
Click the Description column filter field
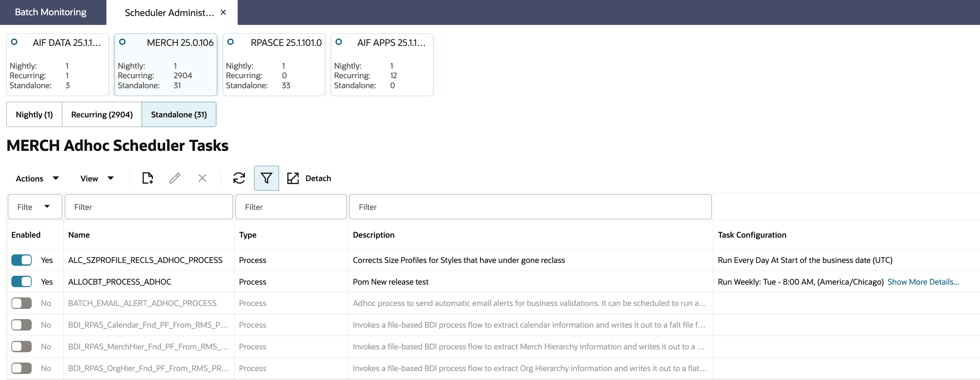(x=530, y=207)
